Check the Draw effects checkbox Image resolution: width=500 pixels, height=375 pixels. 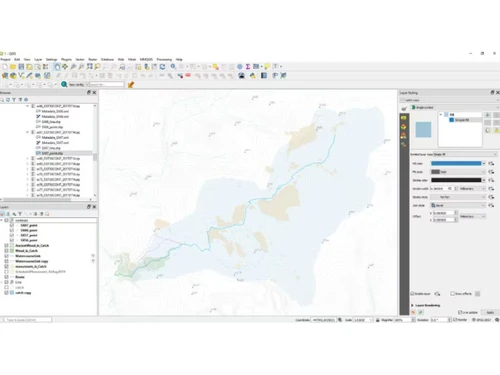[x=452, y=294]
